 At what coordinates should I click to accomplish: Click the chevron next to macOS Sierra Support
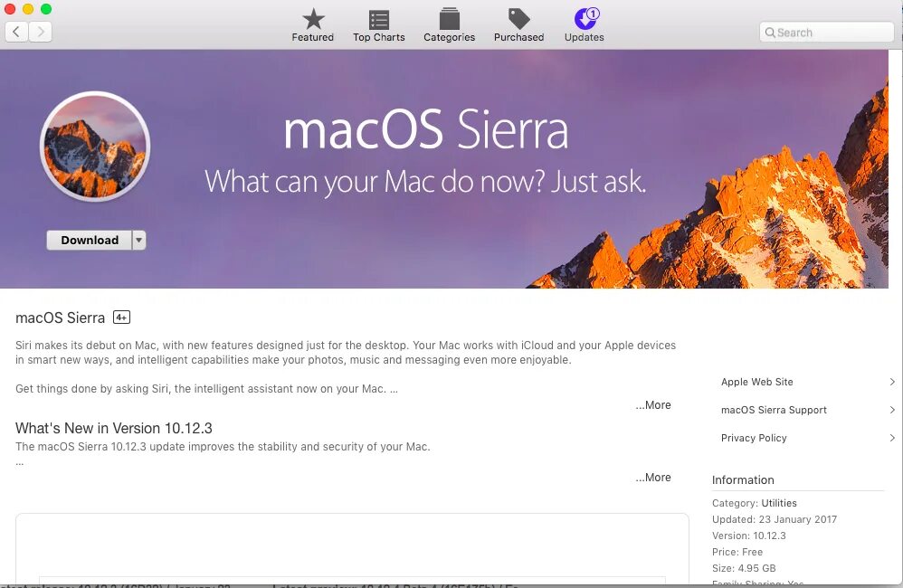tap(891, 410)
